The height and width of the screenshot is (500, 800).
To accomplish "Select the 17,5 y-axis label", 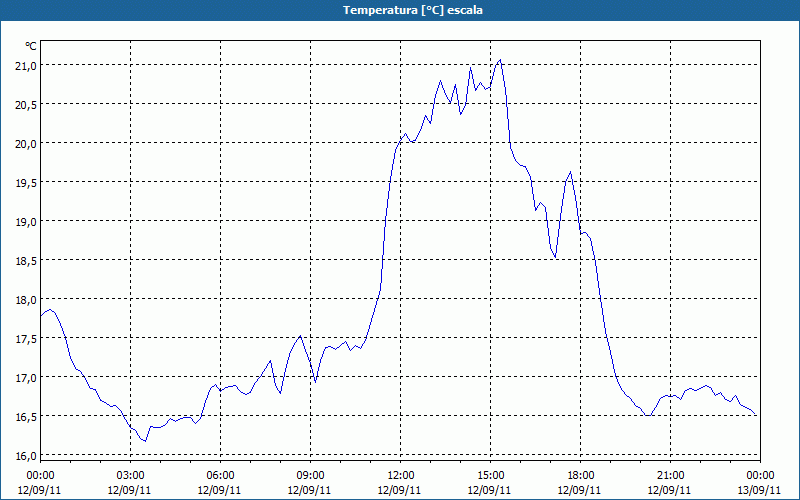I will pyautogui.click(x=26, y=338).
